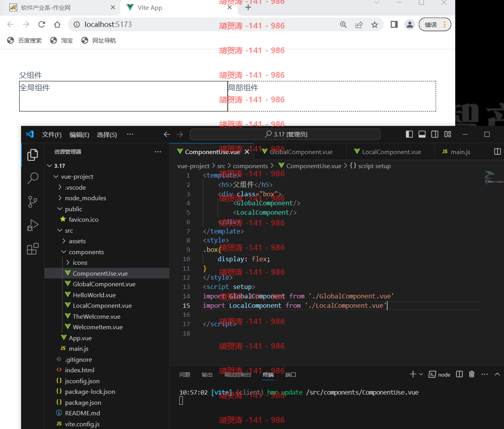Open the Run and Debug view icon
Image resolution: width=504 pixels, height=429 pixels.
pyautogui.click(x=33, y=225)
